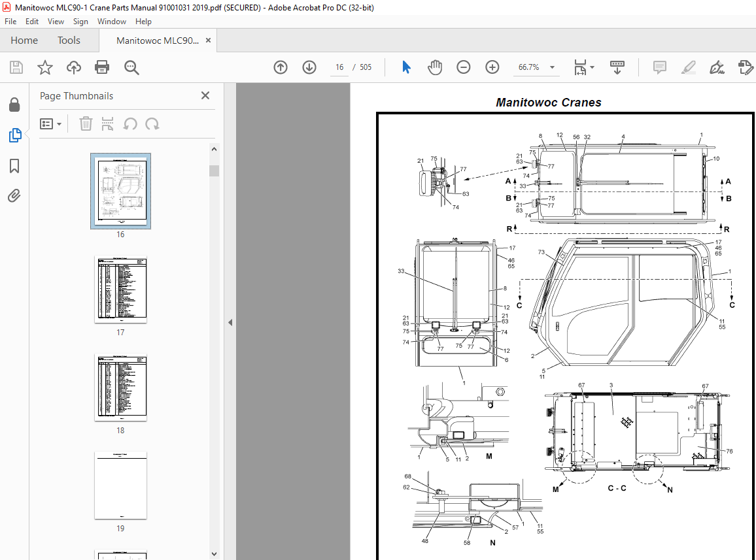Select the Manitowoc MLC90 document tab

point(157,41)
